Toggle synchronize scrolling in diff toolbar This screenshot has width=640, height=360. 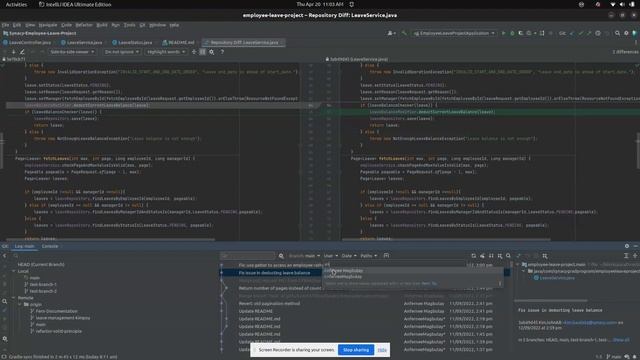coord(202,52)
